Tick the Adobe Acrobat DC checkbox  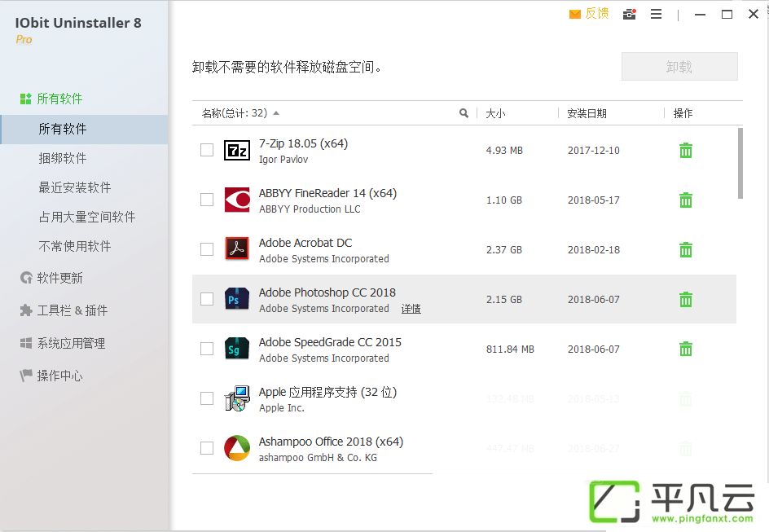207,249
